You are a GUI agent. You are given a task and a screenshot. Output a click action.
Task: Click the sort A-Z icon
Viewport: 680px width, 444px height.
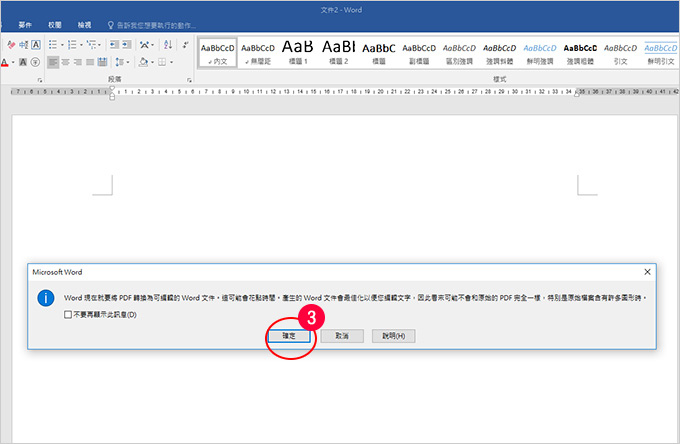click(168, 45)
